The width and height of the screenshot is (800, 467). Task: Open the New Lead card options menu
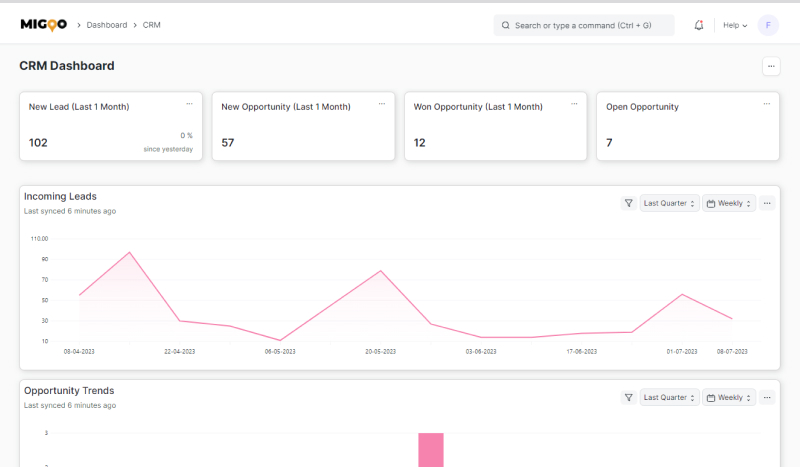click(189, 103)
